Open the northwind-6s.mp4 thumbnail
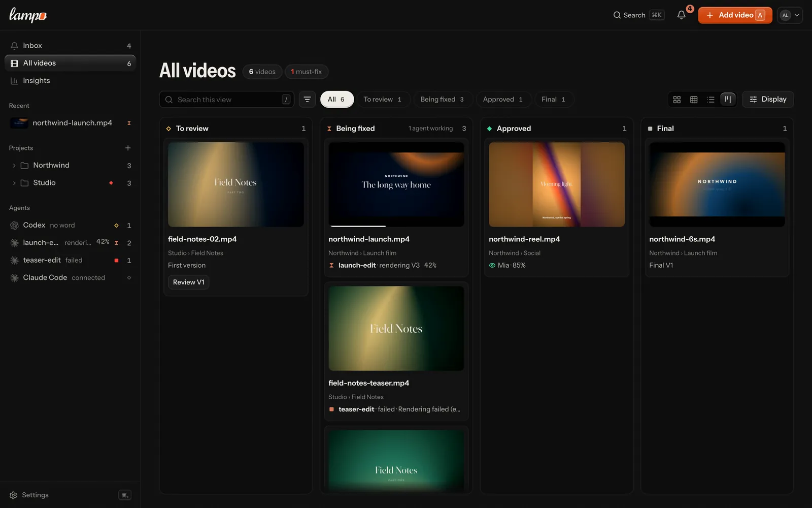The width and height of the screenshot is (812, 508). coord(717,184)
